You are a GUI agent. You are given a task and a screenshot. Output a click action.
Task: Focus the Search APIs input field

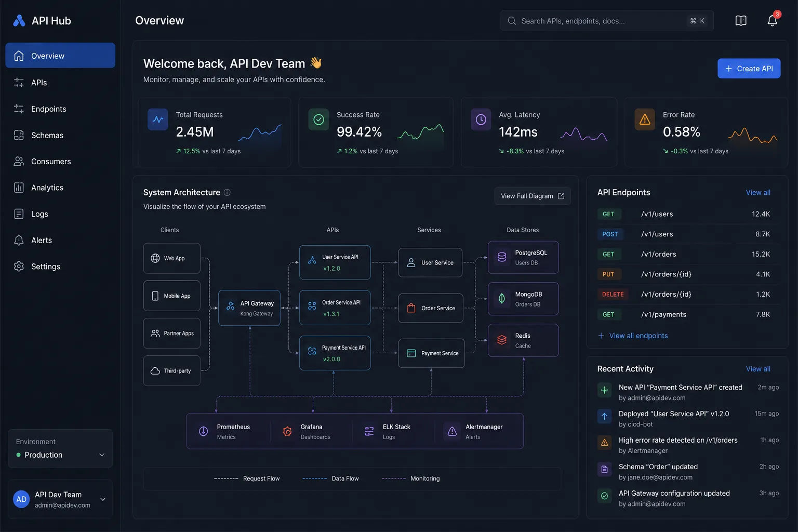point(607,21)
